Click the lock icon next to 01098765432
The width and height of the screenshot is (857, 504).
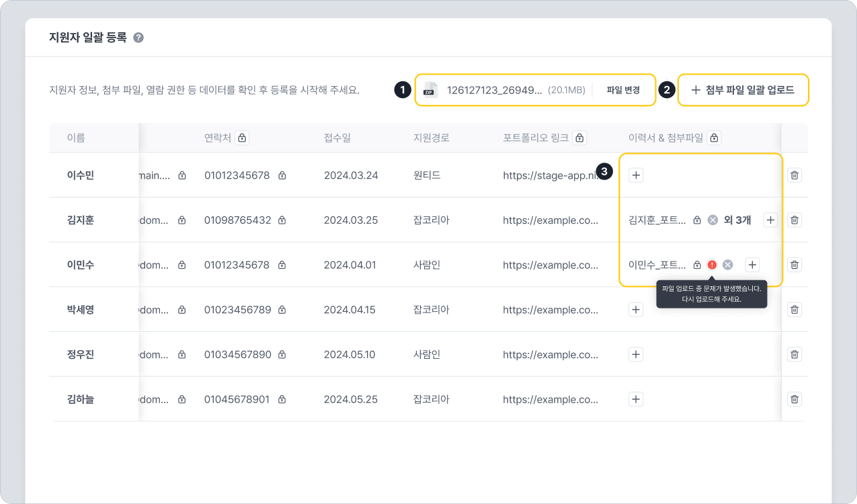282,220
